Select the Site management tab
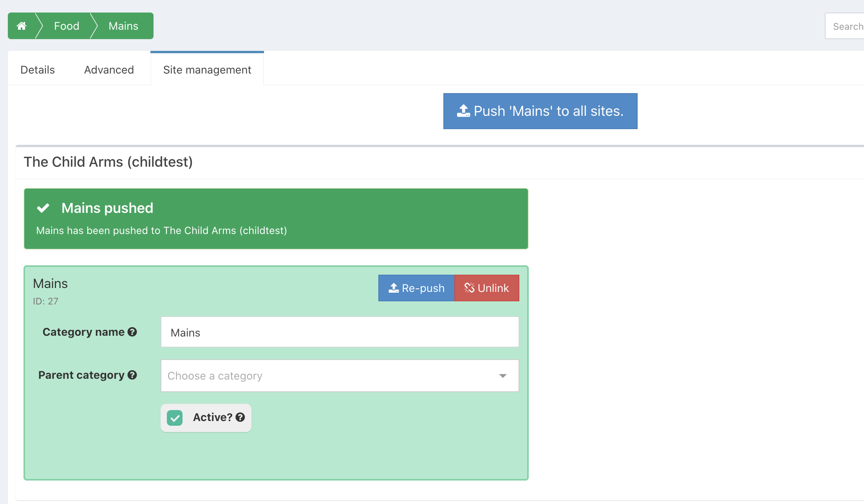This screenshot has height=504, width=864. click(207, 70)
